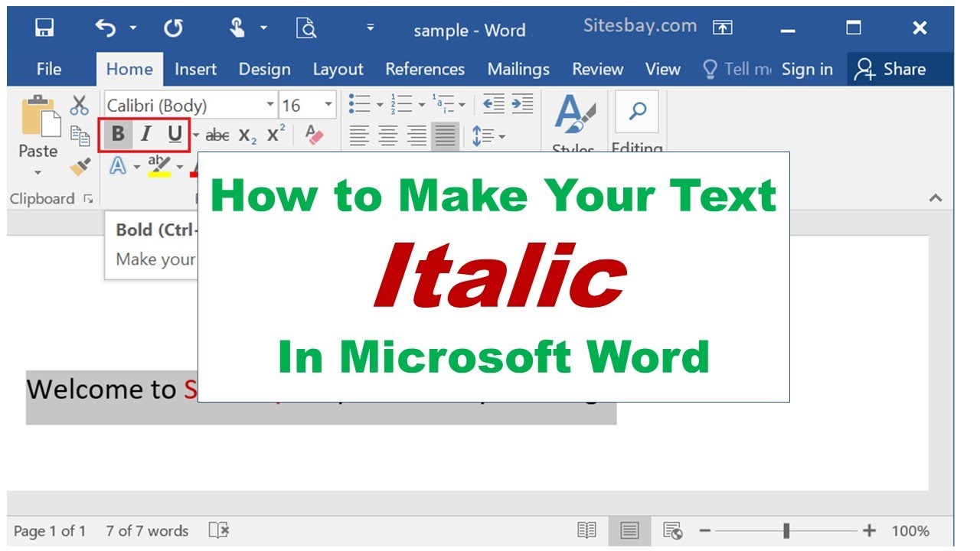Toggle superscript formatting

(x=276, y=135)
